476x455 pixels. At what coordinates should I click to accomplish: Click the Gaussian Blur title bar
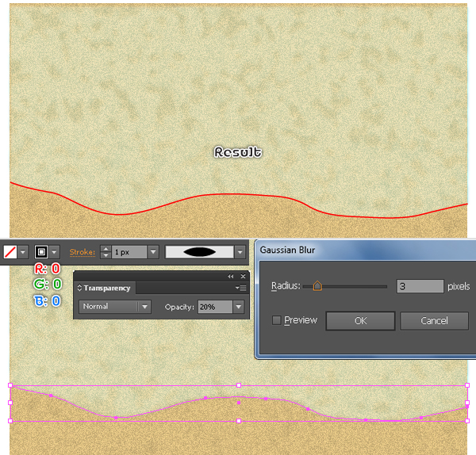(366, 250)
